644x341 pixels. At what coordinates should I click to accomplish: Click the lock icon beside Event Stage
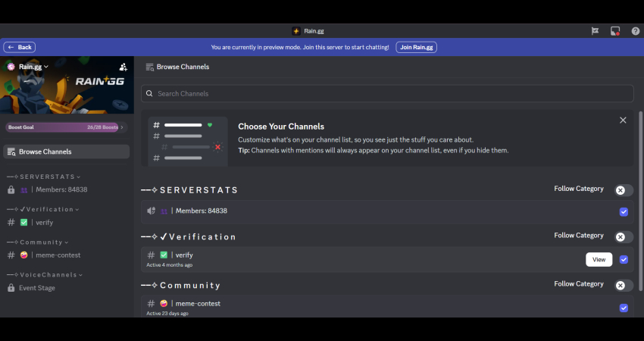pos(11,288)
